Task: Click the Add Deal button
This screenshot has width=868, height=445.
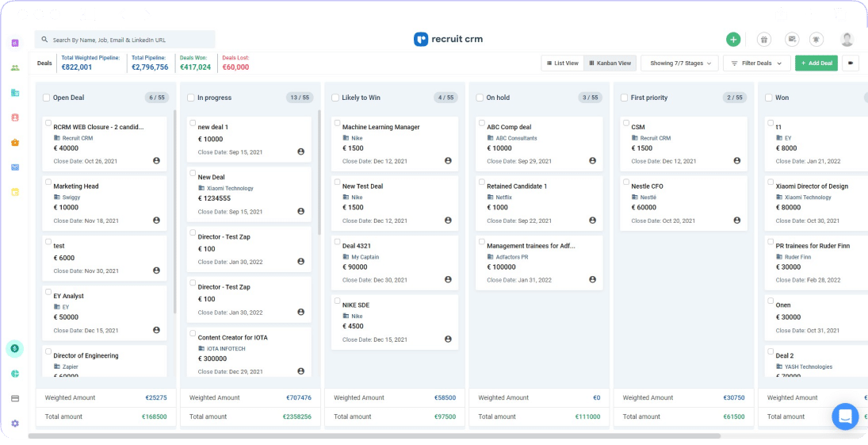Action: [x=816, y=63]
